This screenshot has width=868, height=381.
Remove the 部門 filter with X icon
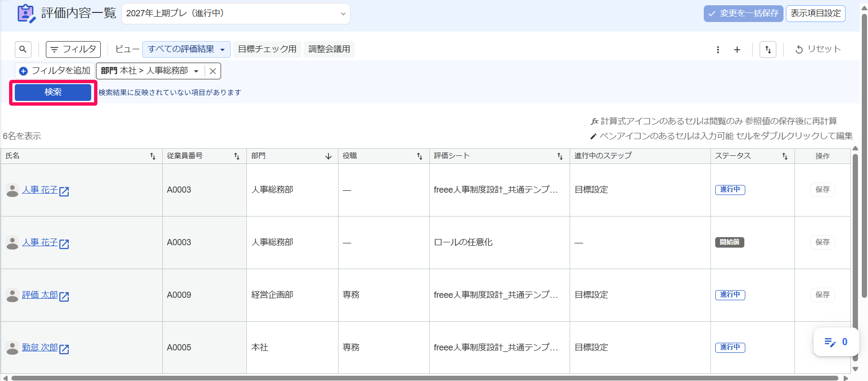(213, 71)
